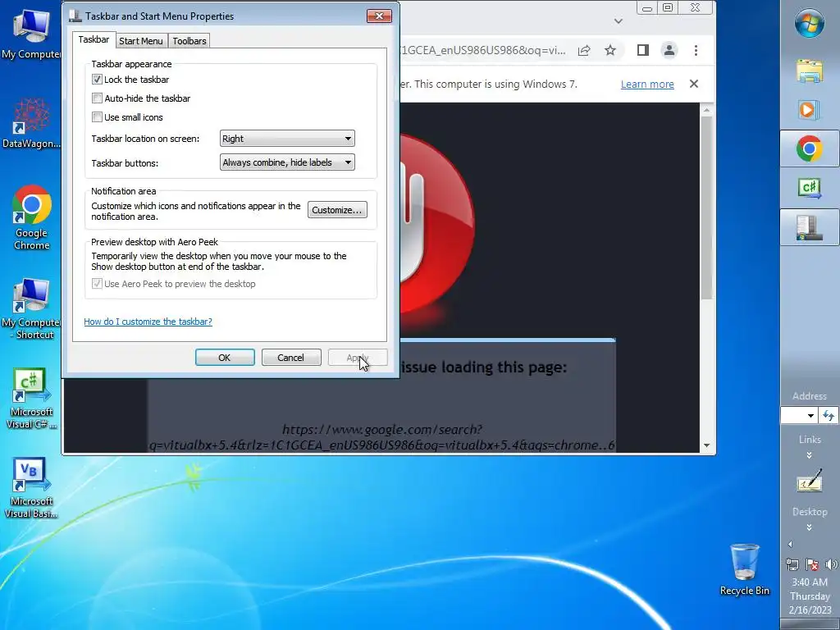Enable Use small icons checkbox
The width and height of the screenshot is (840, 630).
[x=97, y=116]
